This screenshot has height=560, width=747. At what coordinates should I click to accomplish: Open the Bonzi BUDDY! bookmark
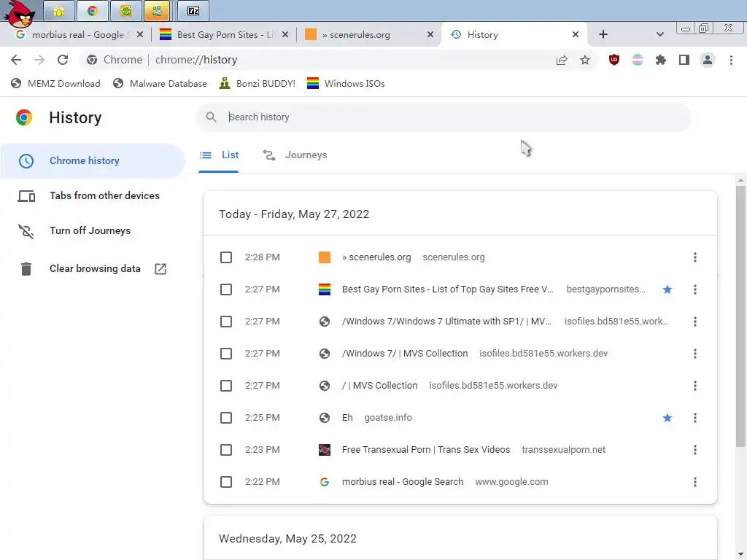pos(258,83)
